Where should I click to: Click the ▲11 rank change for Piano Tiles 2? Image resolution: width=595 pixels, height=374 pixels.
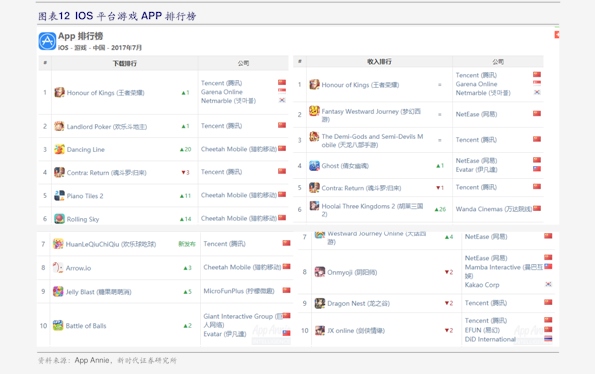click(x=186, y=196)
